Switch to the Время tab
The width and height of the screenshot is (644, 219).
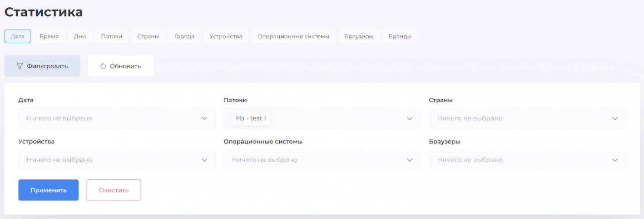(49, 36)
